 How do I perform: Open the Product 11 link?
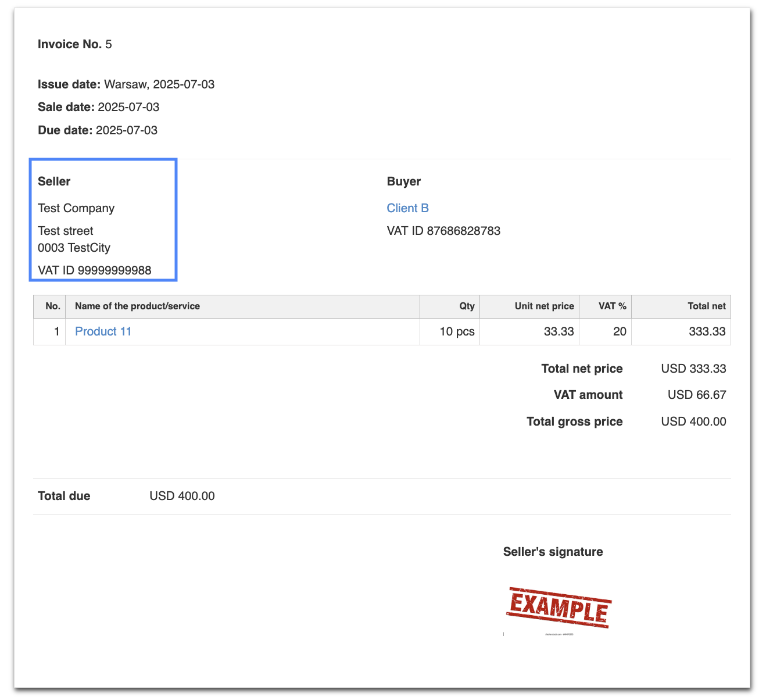click(103, 331)
